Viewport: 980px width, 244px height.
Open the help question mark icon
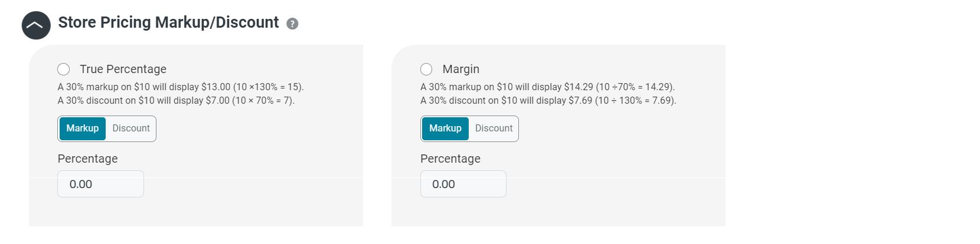(x=292, y=24)
